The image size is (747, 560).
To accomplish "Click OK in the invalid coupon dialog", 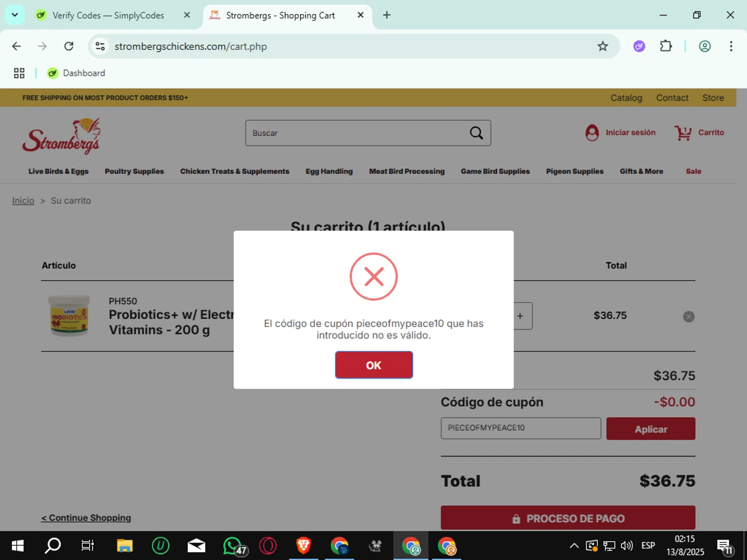I will pyautogui.click(x=373, y=365).
